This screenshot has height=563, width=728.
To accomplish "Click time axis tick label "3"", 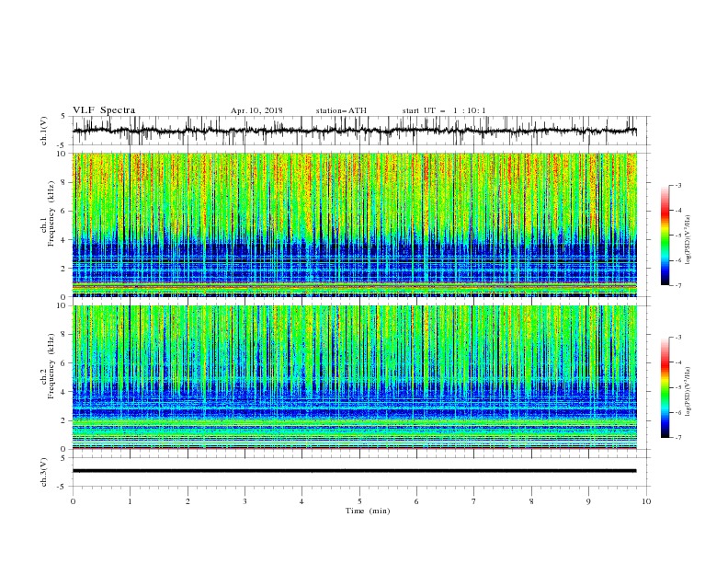I will pos(245,501).
